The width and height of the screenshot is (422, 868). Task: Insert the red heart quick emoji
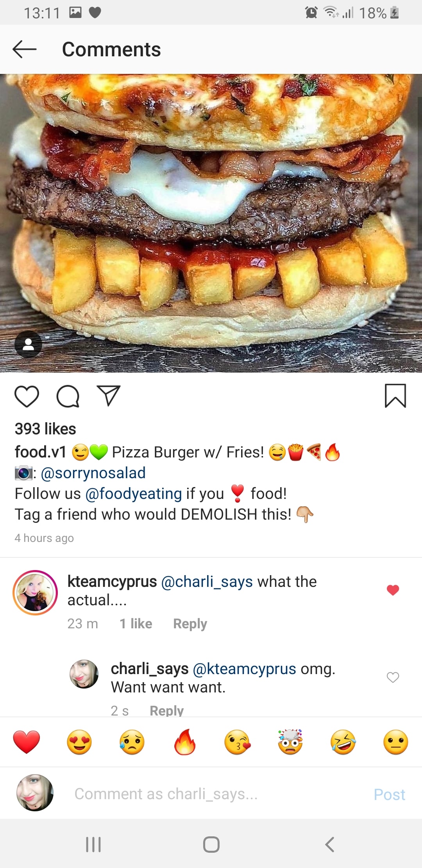pyautogui.click(x=27, y=742)
